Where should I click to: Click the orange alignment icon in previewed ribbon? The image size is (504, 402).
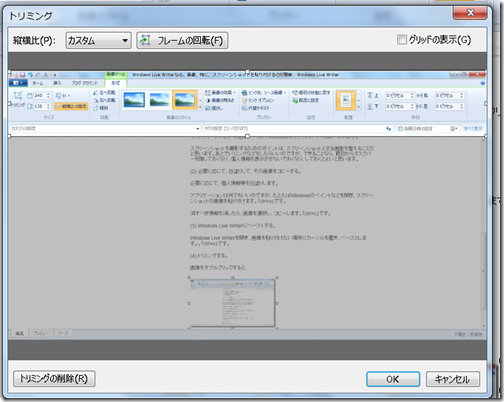point(346,100)
